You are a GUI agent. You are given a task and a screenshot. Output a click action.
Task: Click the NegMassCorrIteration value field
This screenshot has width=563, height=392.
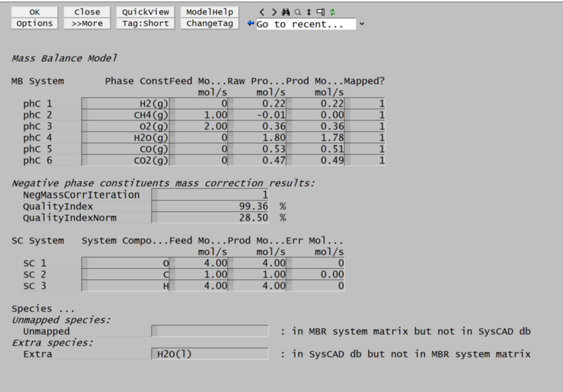210,195
